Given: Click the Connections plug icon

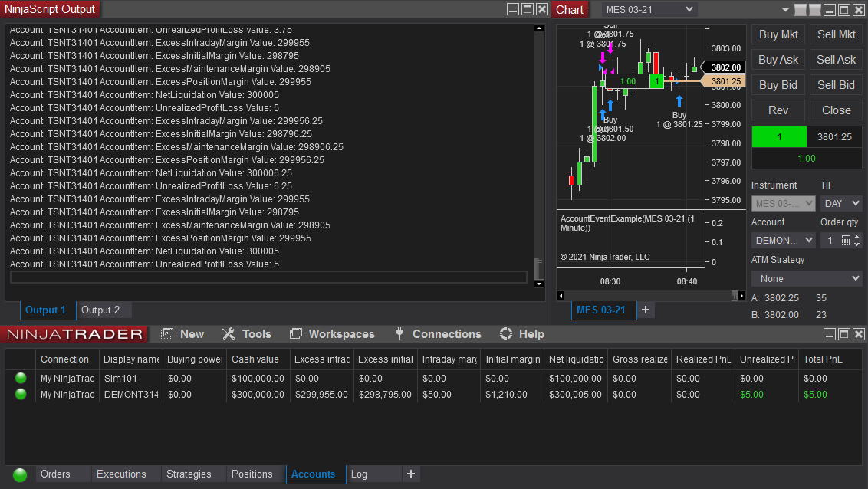Looking at the screenshot, I should coord(399,333).
